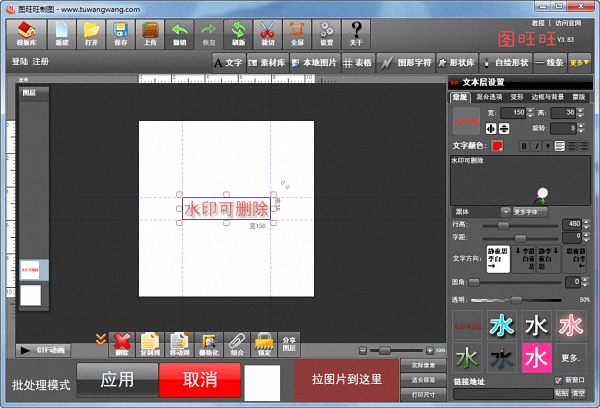Click the 删除 delete layer icon
This screenshot has height=408, width=600.
pos(122,343)
